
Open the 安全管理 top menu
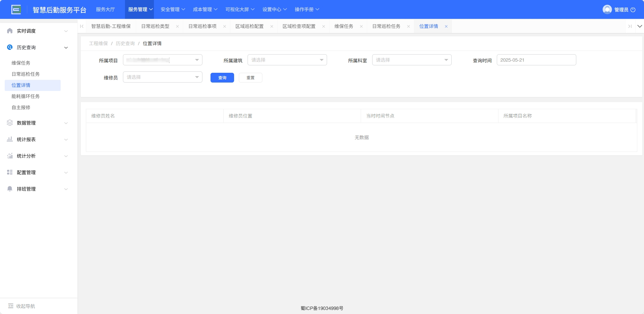[173, 9]
